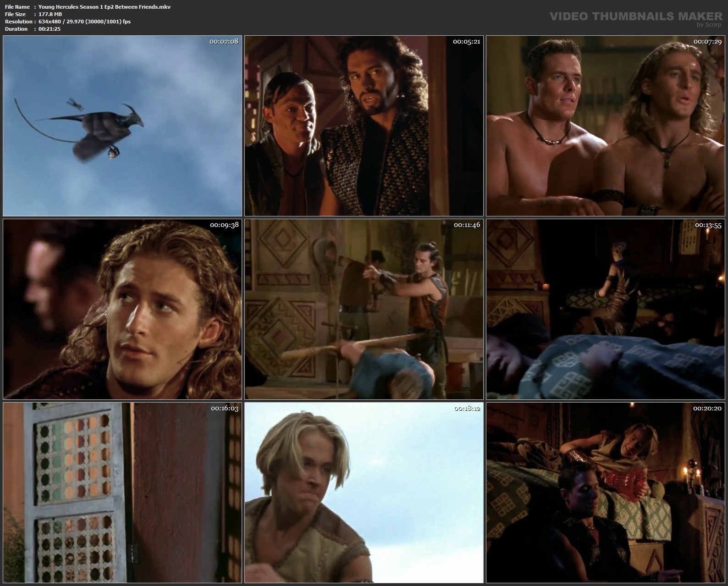Image resolution: width=728 pixels, height=586 pixels.
Task: Open the staff fight scene at 00:11:46
Action: point(364,309)
